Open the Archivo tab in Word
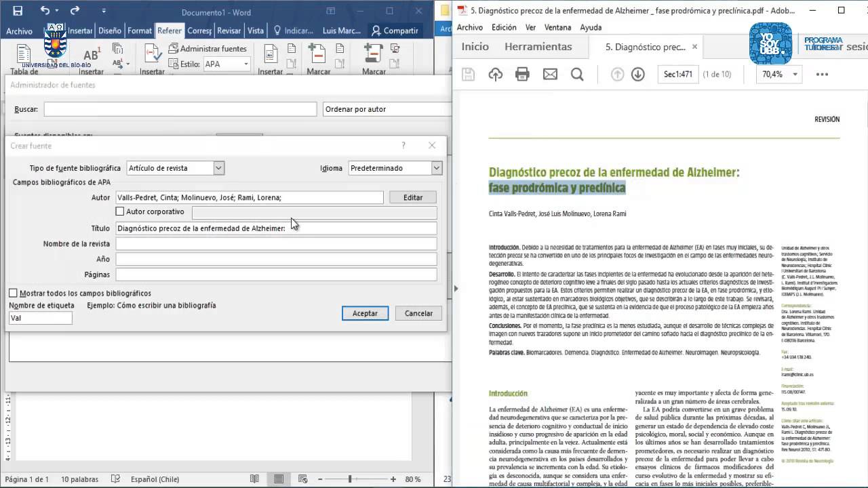Image resolution: width=868 pixels, height=488 pixels. click(x=20, y=31)
